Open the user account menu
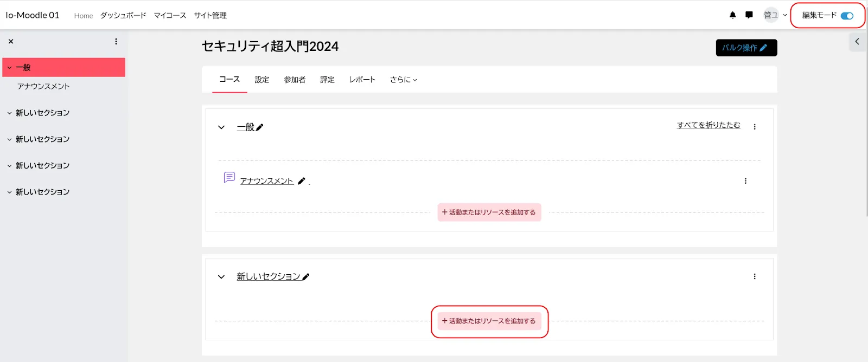 click(x=775, y=15)
